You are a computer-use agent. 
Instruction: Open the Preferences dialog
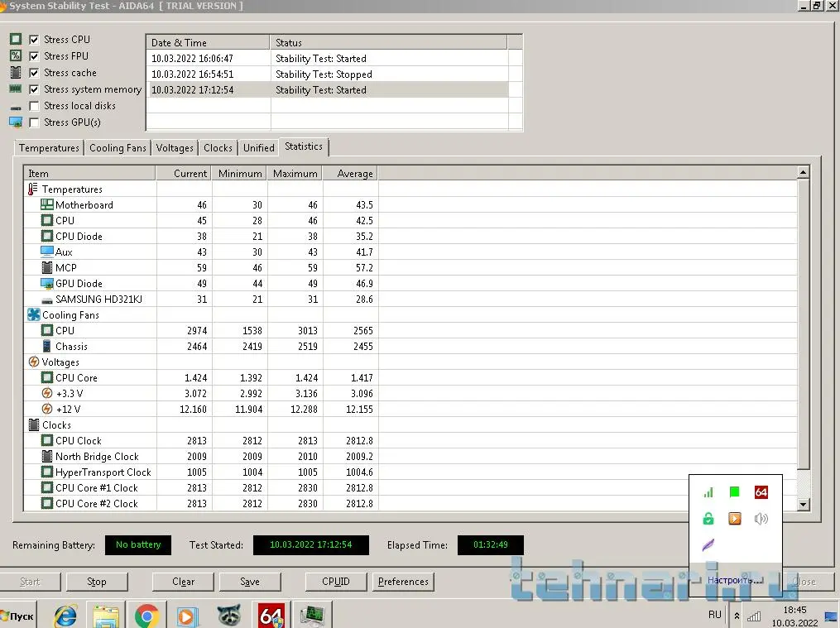coord(403,582)
